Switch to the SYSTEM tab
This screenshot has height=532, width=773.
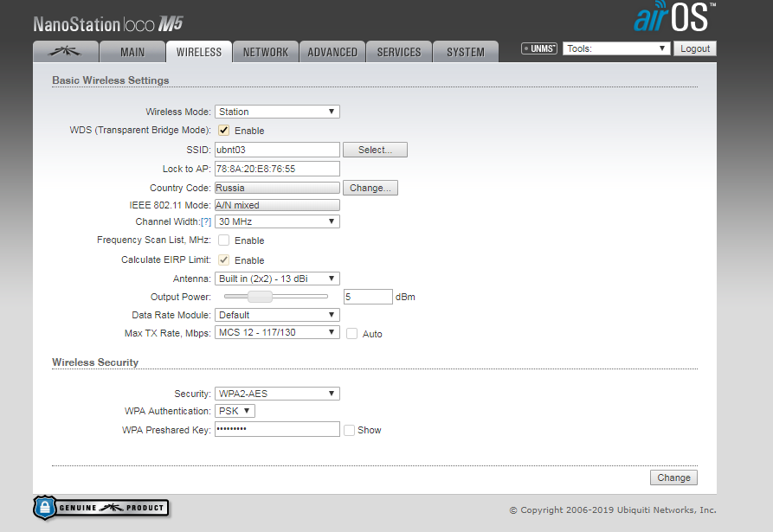click(466, 52)
